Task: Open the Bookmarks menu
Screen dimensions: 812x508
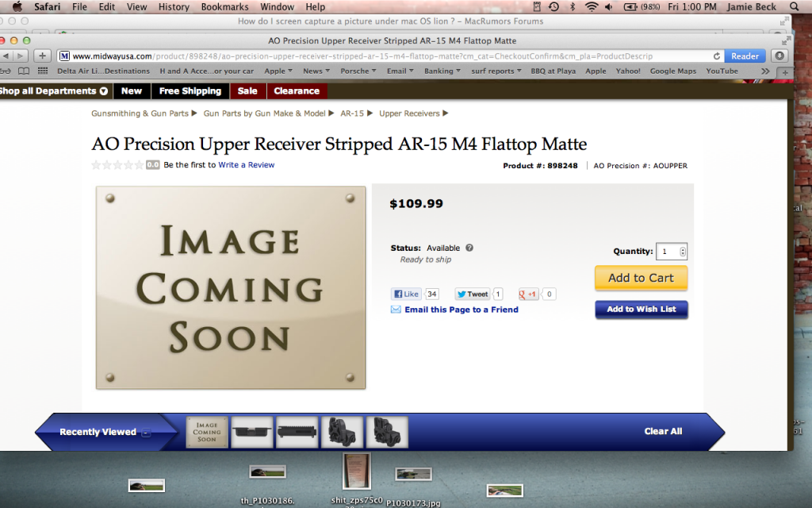Action: [x=224, y=6]
